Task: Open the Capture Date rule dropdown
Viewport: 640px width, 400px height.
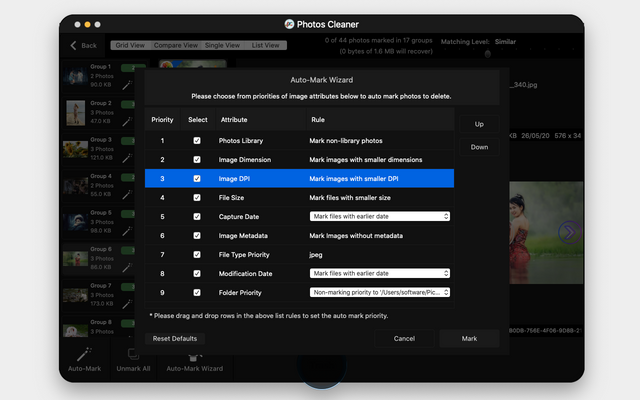Action: coord(380,216)
